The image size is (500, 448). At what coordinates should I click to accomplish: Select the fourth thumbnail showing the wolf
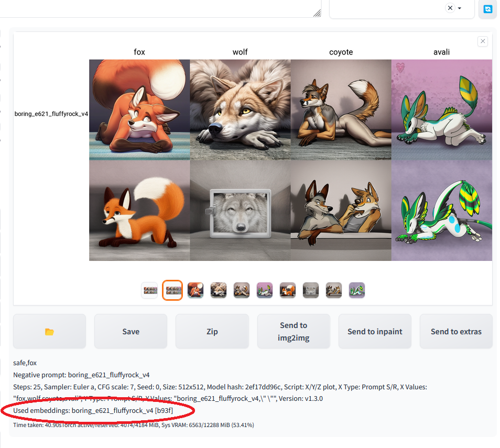(219, 290)
